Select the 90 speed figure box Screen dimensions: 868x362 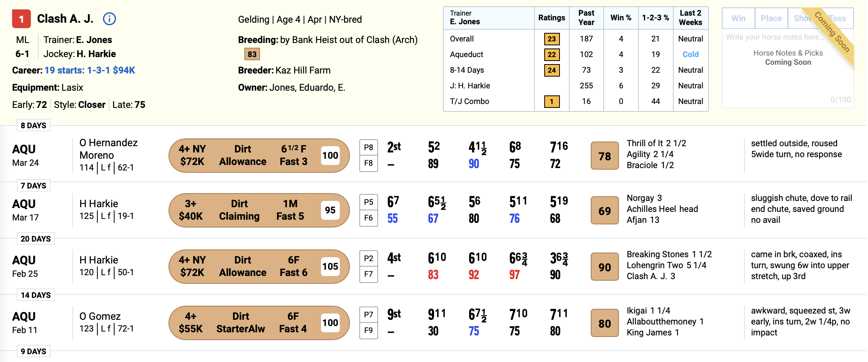[604, 267]
